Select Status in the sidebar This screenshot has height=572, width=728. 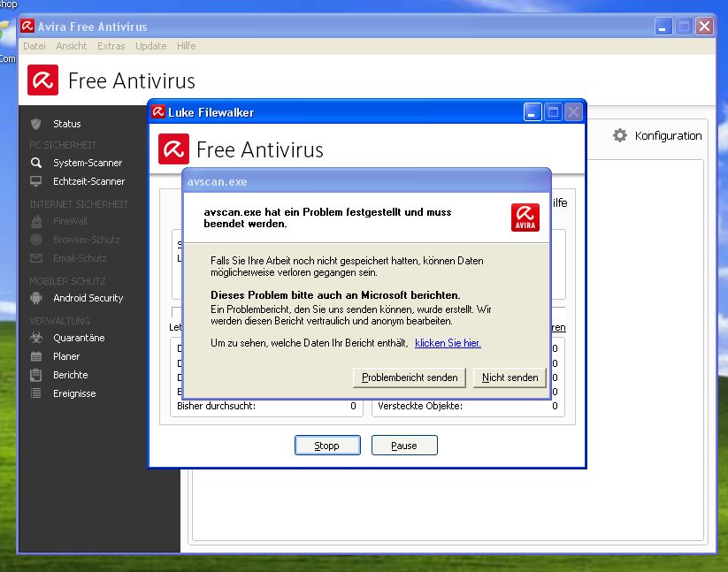click(67, 124)
